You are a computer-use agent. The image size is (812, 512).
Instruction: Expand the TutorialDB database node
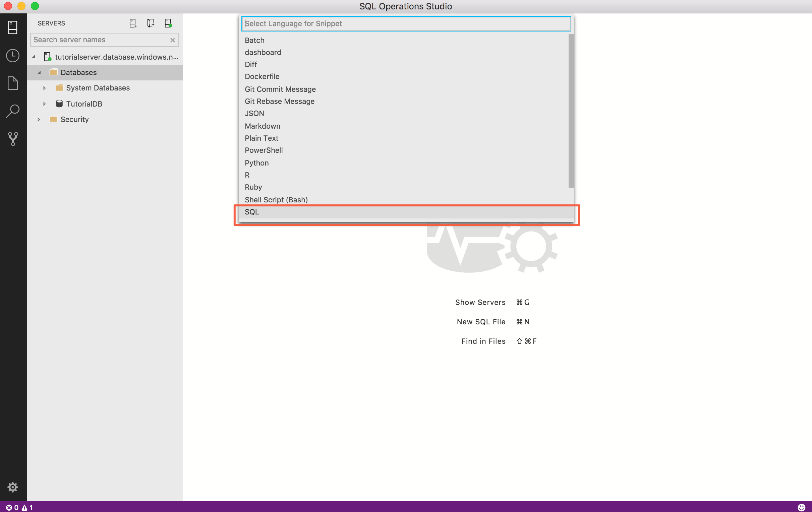click(x=45, y=103)
